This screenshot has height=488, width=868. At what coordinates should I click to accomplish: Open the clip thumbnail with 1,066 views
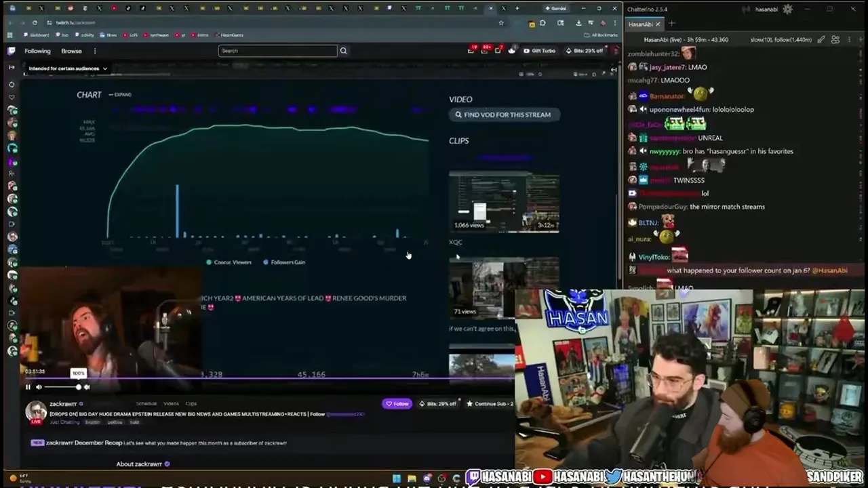504,202
